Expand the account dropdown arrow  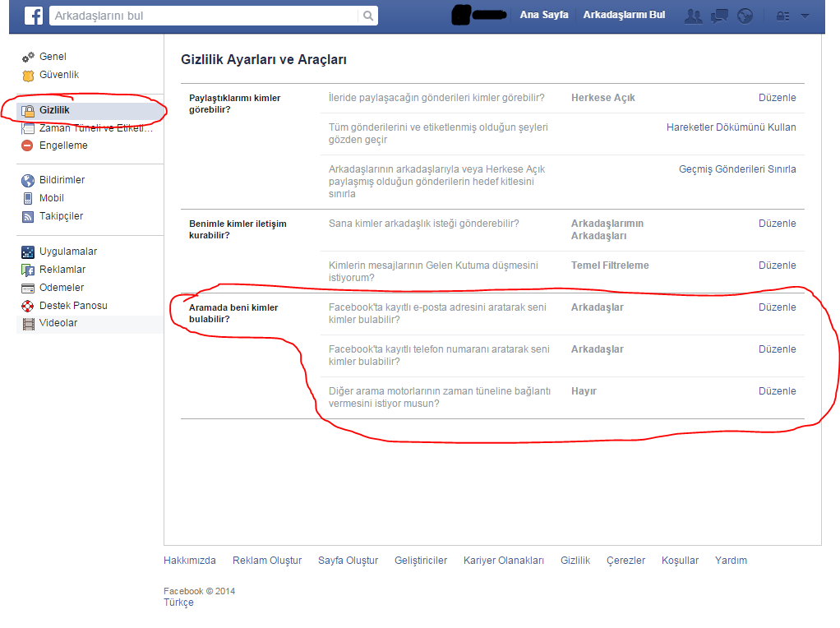[x=805, y=16]
